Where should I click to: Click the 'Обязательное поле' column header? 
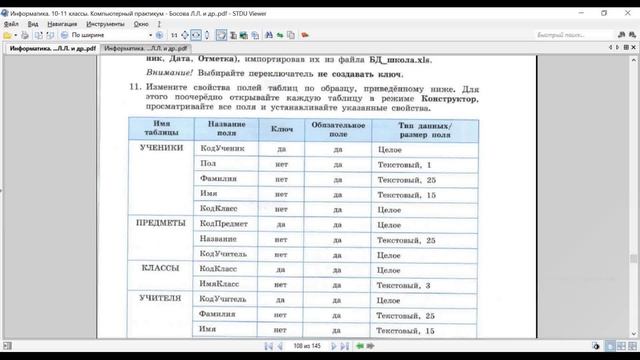[338, 129]
